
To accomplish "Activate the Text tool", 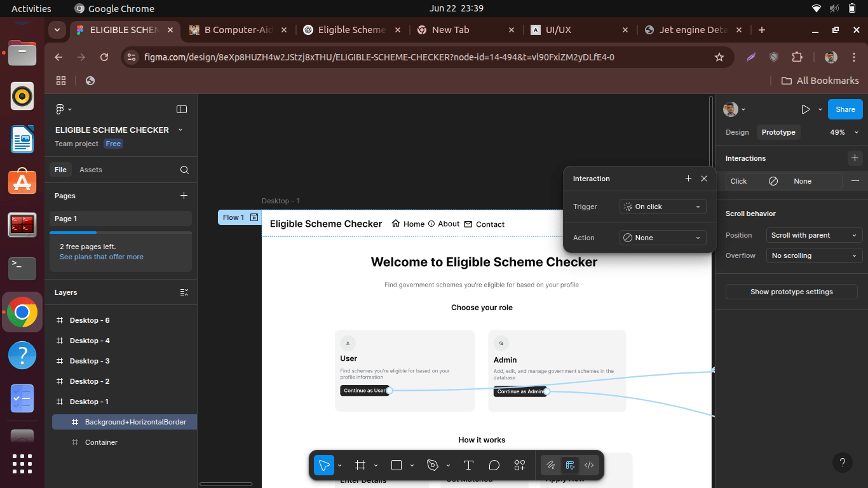I will tap(468, 465).
